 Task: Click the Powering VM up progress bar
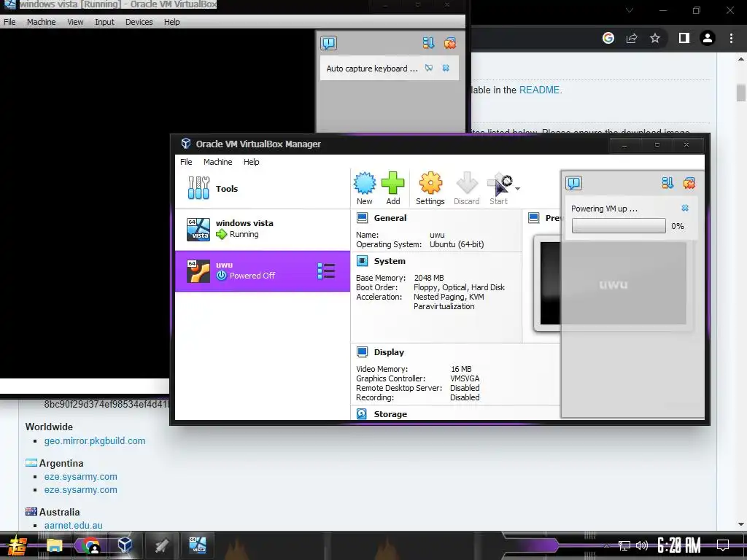tap(619, 226)
